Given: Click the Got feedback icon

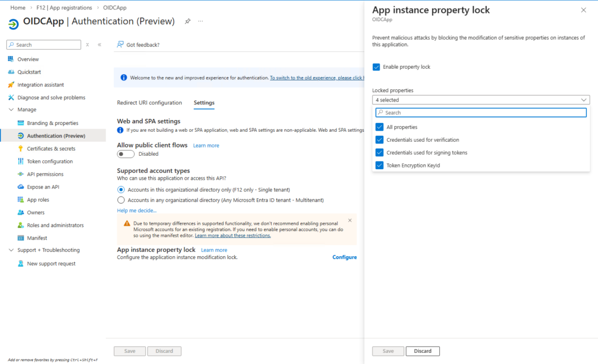Looking at the screenshot, I should (x=120, y=44).
